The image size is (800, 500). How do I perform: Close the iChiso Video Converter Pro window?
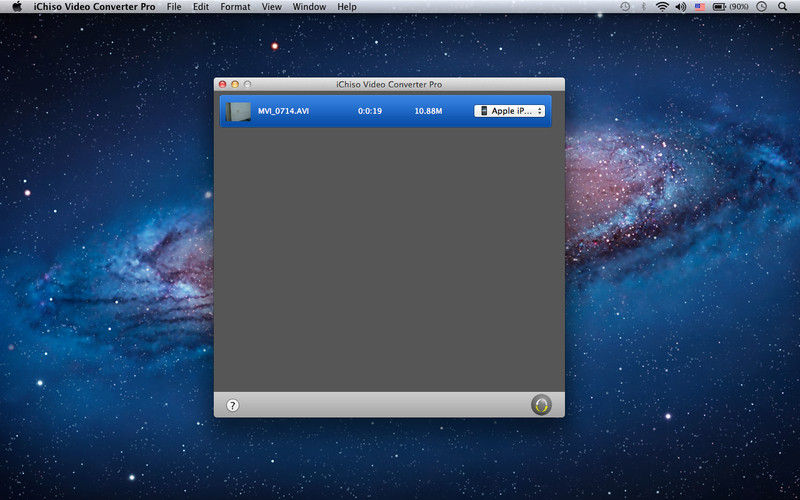pos(222,84)
